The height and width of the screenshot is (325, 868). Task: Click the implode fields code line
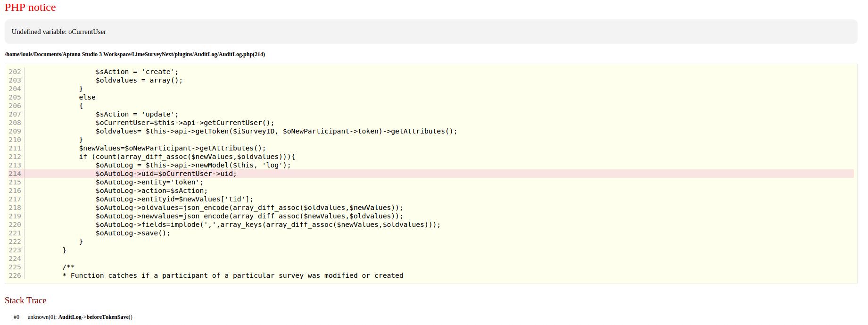[268, 225]
